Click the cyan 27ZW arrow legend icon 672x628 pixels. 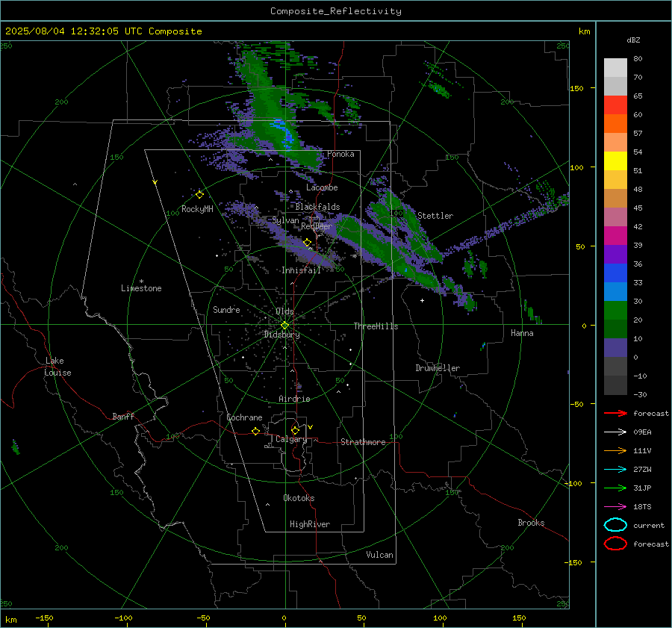(615, 470)
